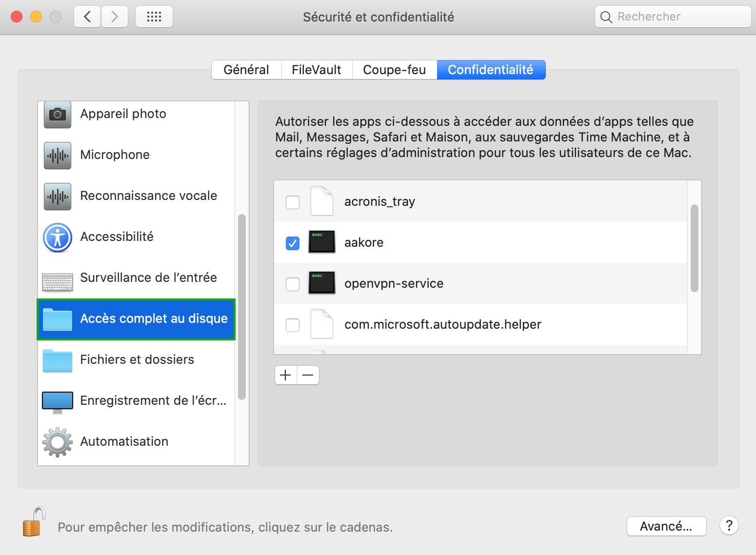Click the aakore exec icon

322,241
